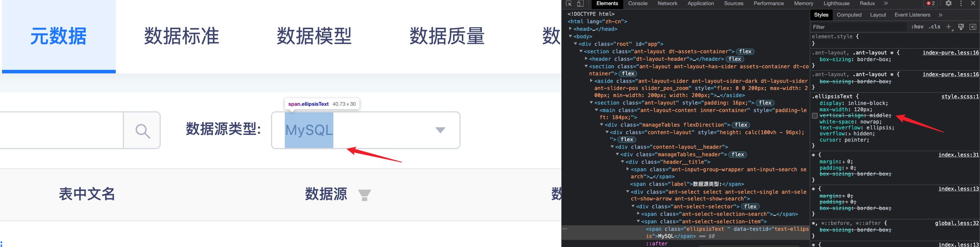Expand the dt-layout-header node

pyautogui.click(x=586, y=59)
